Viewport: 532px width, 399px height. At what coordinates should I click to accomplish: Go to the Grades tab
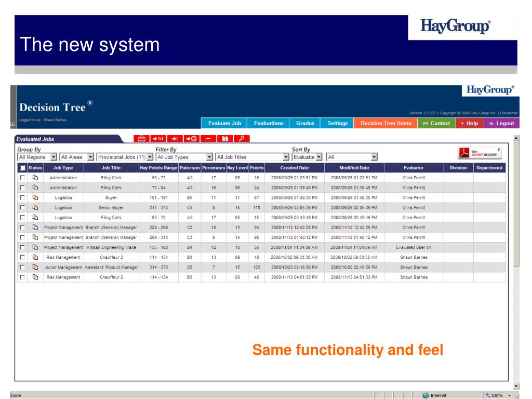coord(305,123)
